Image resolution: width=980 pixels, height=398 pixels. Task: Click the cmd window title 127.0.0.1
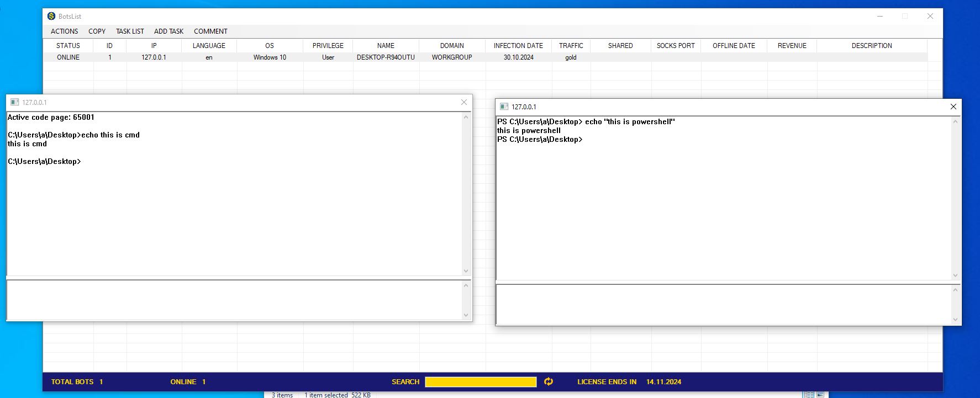point(34,102)
